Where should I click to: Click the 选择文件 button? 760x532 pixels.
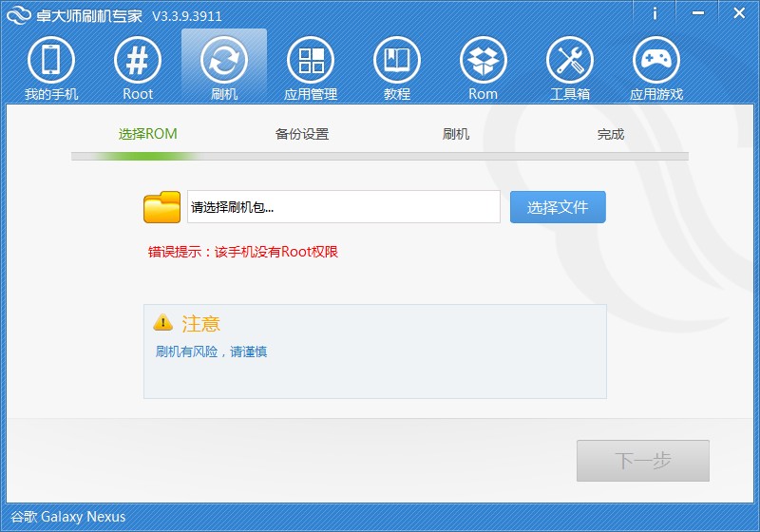coord(558,207)
